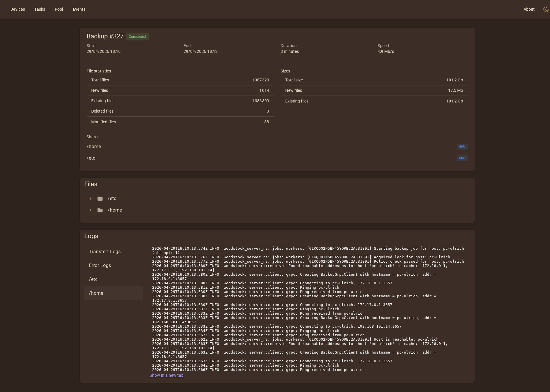Open the /etc folder icon under Files
The image size is (550, 392).
(100, 199)
